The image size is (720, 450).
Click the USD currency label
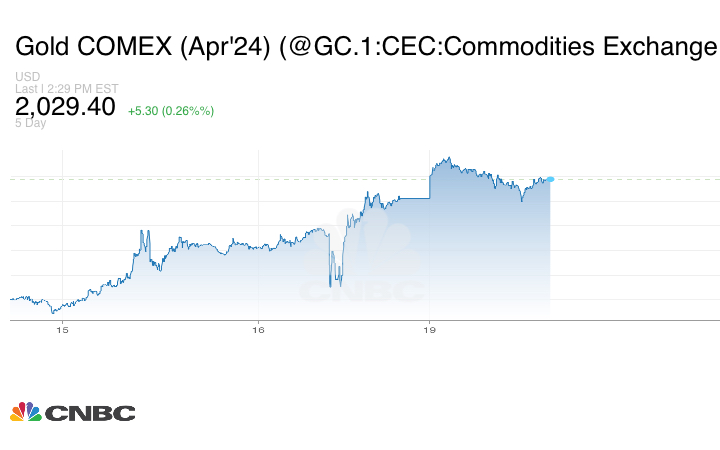[x=28, y=77]
